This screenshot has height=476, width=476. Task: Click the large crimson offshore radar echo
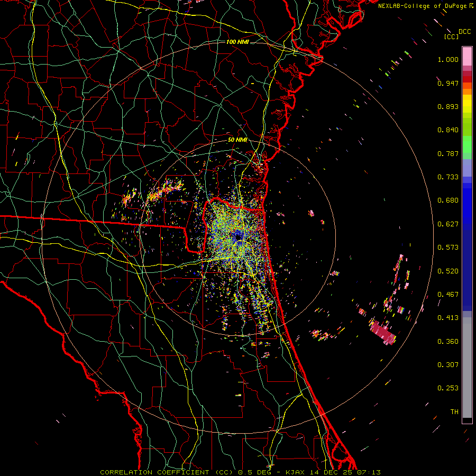[x=382, y=332]
